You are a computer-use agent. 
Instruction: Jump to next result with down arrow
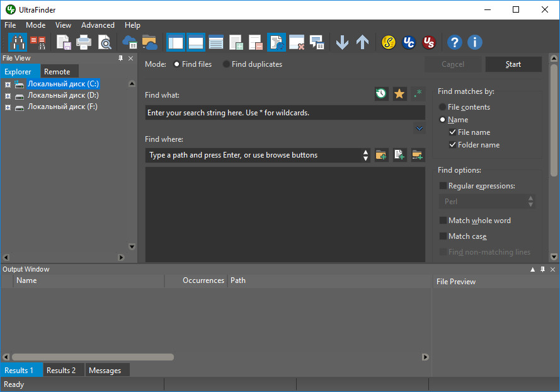(x=342, y=42)
